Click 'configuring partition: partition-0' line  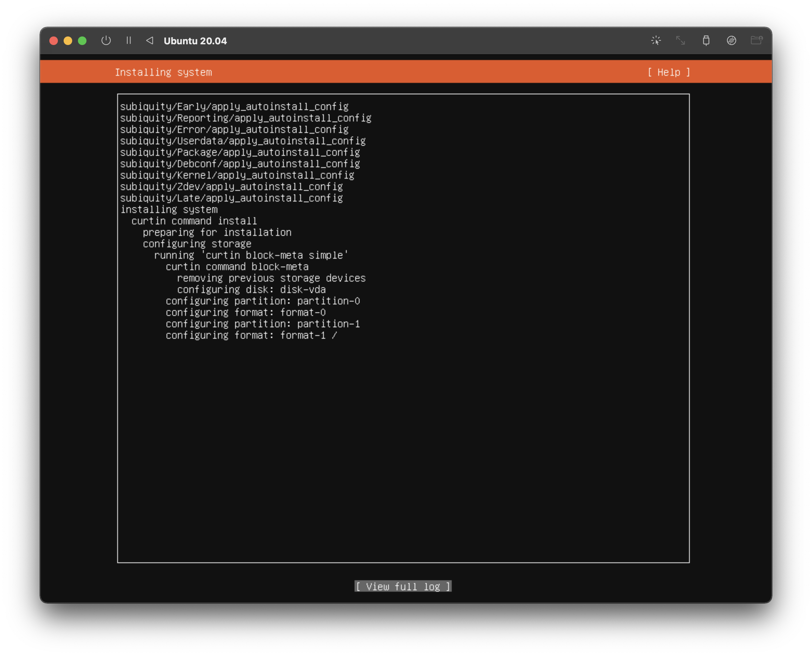click(263, 301)
